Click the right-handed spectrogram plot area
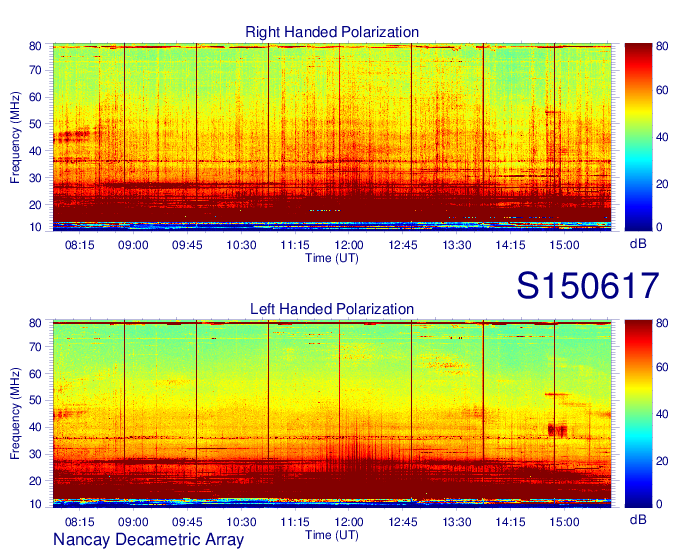Viewport: 680px width, 552px height. click(332, 137)
